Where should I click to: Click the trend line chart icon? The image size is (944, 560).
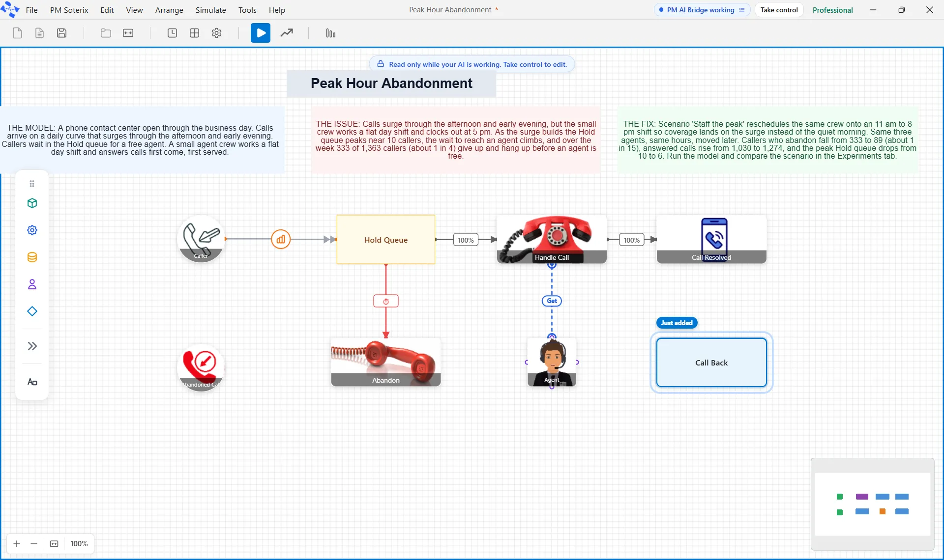pos(287,33)
